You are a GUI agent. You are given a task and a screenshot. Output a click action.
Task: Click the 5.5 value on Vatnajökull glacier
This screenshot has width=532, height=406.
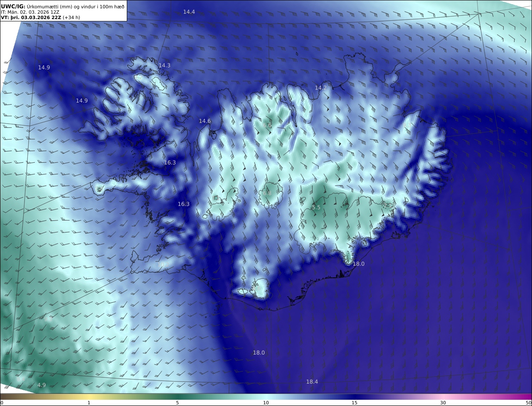tap(316, 207)
